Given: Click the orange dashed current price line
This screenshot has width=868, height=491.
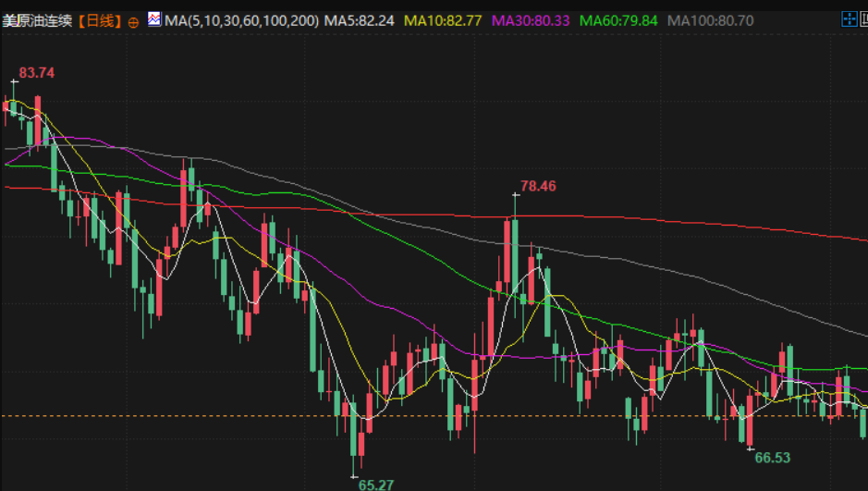Looking at the screenshot, I should 434,416.
